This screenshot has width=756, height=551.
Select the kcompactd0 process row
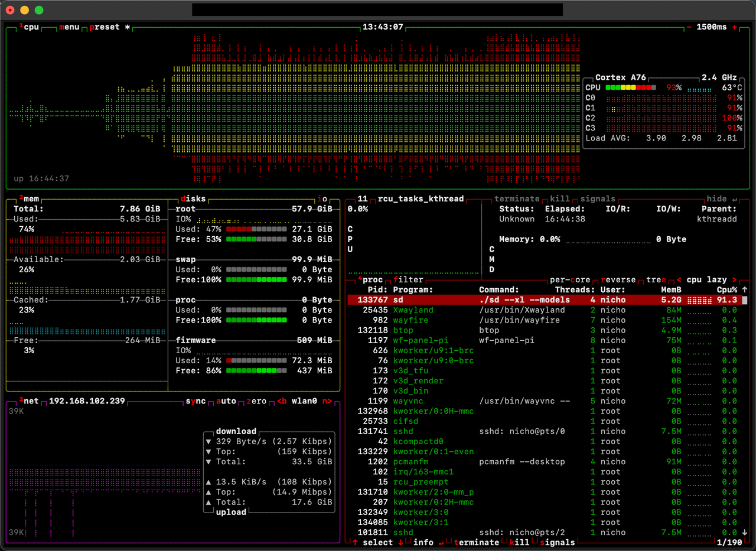coord(545,441)
